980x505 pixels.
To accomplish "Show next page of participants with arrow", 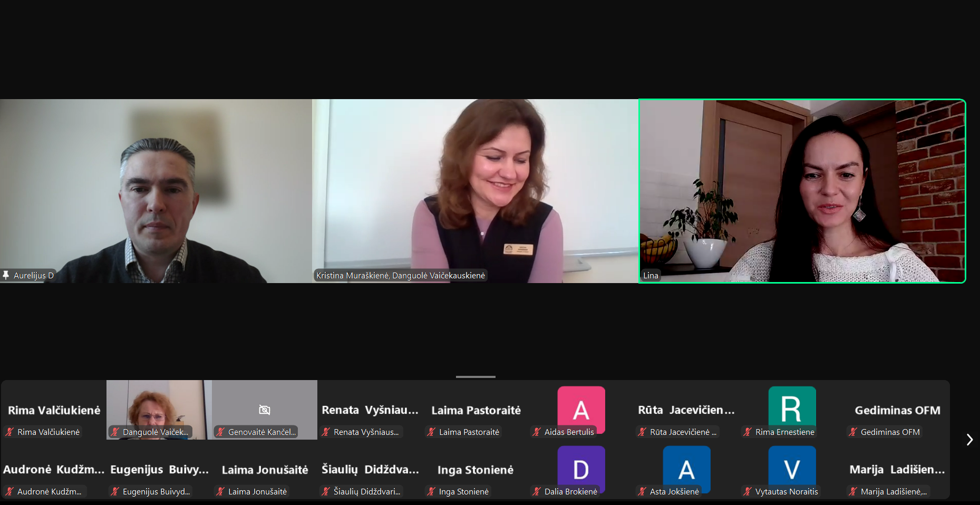I will pyautogui.click(x=969, y=440).
